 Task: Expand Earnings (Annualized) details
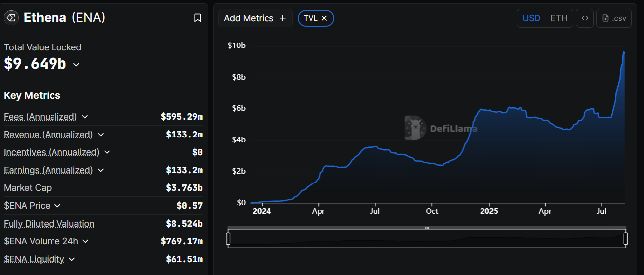click(x=101, y=170)
